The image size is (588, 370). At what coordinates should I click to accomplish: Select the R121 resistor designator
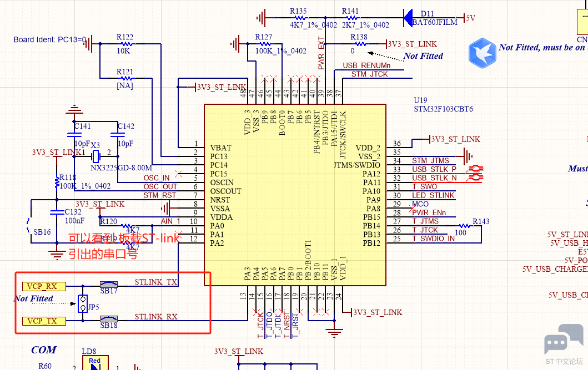125,72
